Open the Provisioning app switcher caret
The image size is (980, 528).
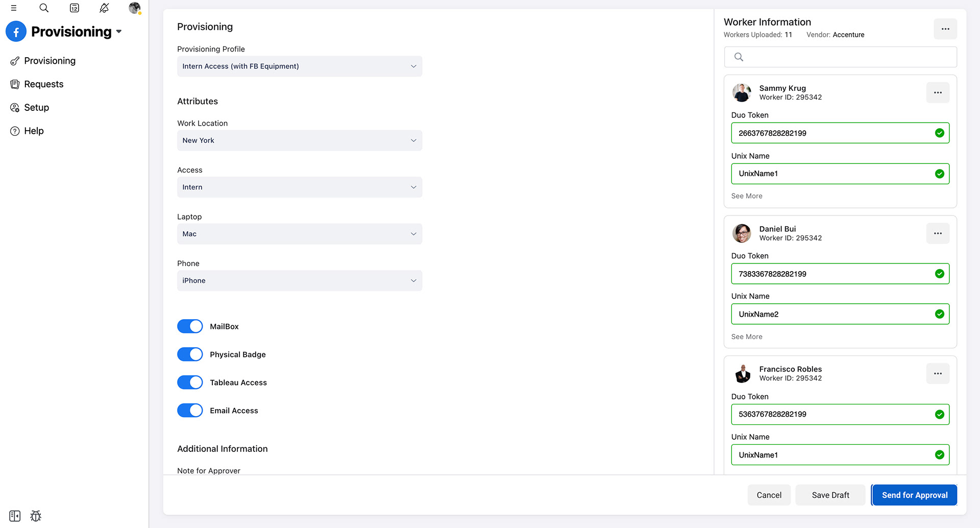point(119,32)
